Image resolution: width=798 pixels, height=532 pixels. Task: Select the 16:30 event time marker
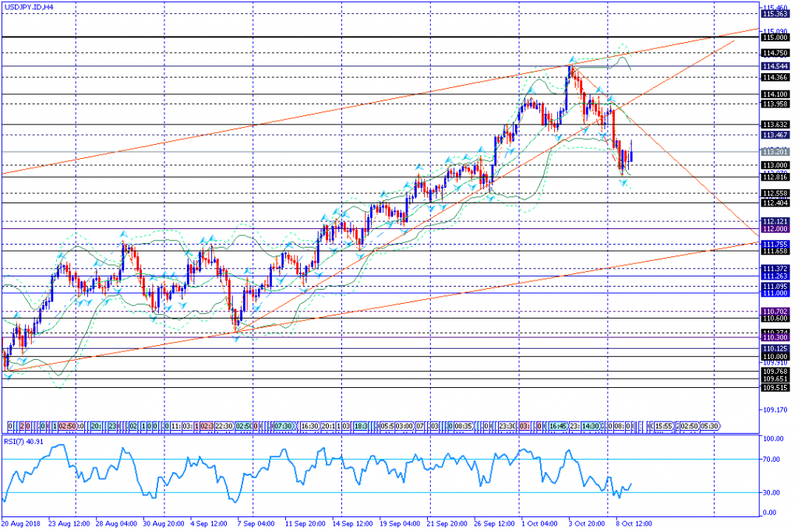pyautogui.click(x=310, y=426)
